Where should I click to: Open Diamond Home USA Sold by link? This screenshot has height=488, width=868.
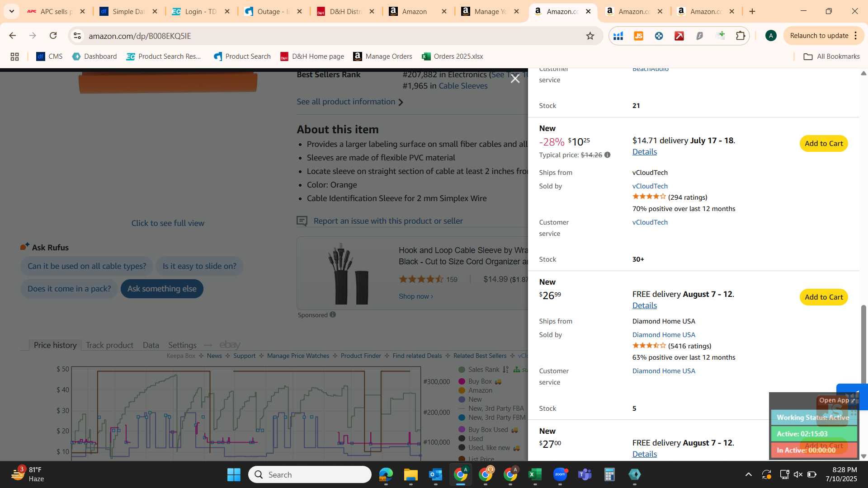(x=664, y=335)
